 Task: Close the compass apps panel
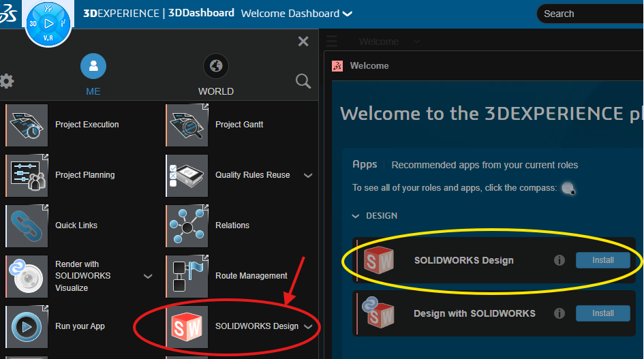click(x=303, y=42)
